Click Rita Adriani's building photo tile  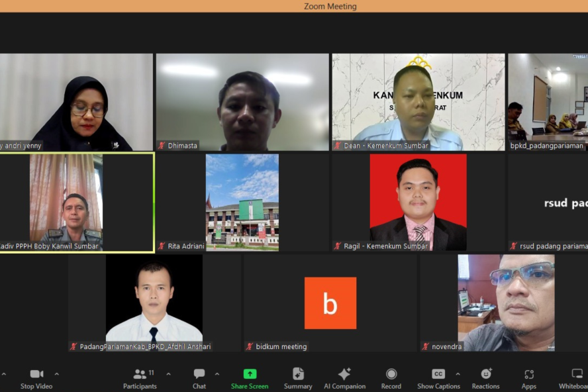pos(242,202)
